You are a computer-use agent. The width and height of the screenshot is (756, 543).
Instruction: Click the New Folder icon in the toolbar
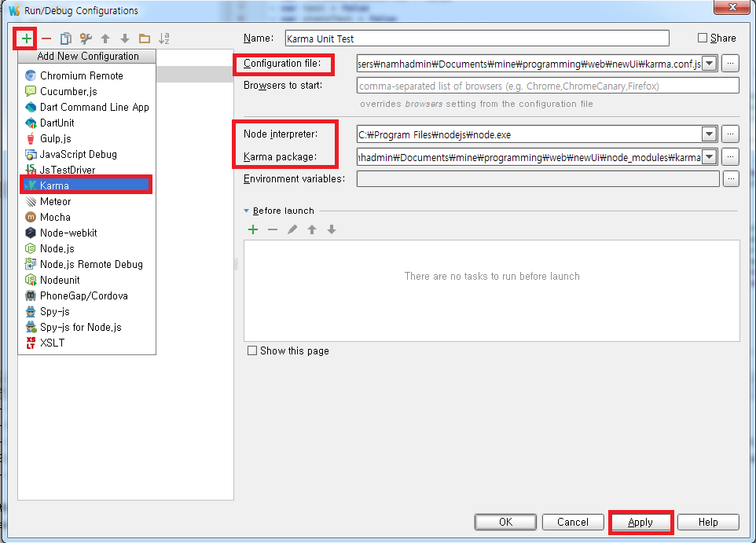pos(144,38)
